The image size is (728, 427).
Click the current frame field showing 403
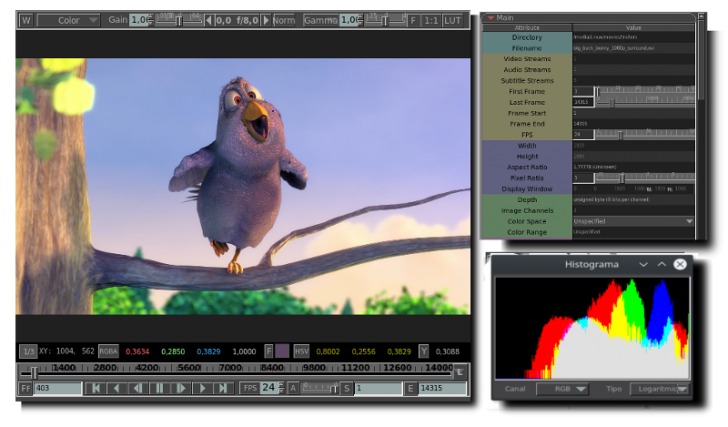click(58, 388)
